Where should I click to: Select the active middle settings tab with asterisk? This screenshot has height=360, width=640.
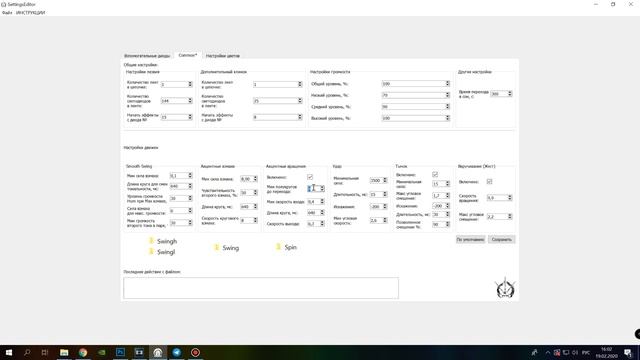187,55
